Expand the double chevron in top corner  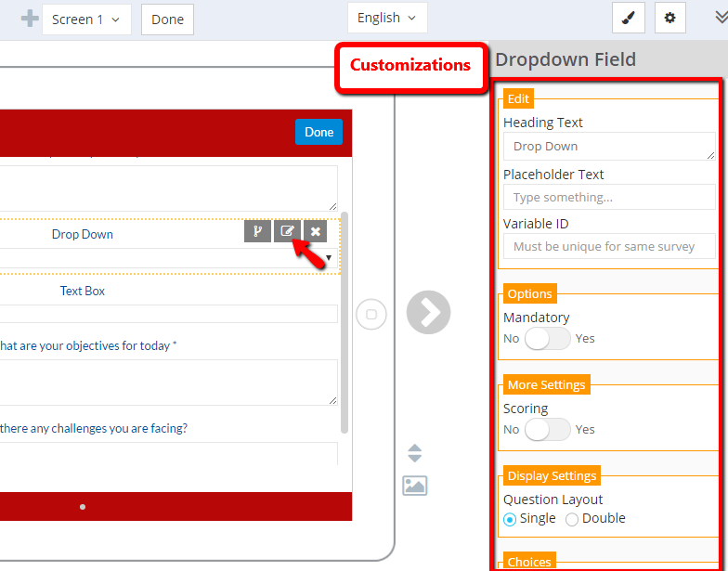[721, 17]
